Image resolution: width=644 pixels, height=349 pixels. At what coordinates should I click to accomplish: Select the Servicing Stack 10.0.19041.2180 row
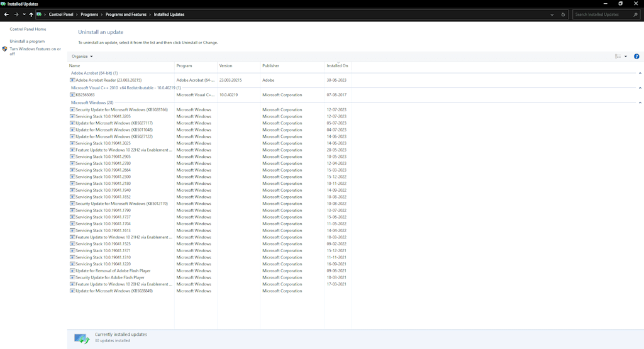click(209, 184)
